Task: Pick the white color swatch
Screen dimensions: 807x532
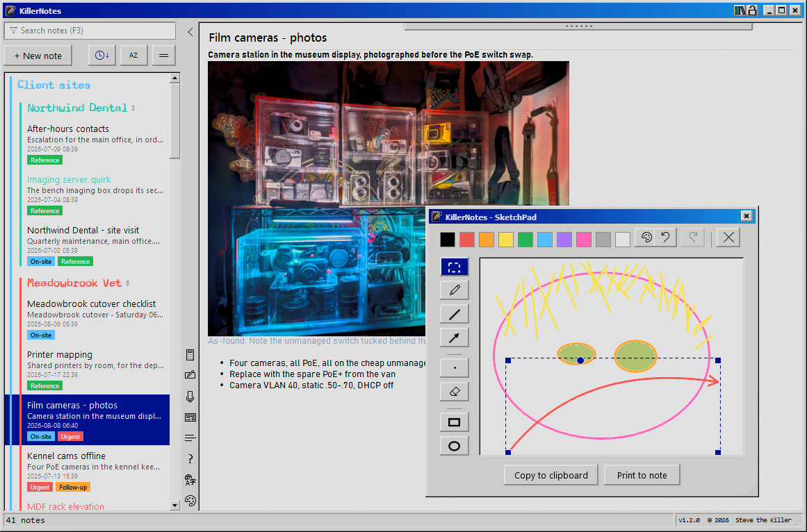Action: [623, 240]
